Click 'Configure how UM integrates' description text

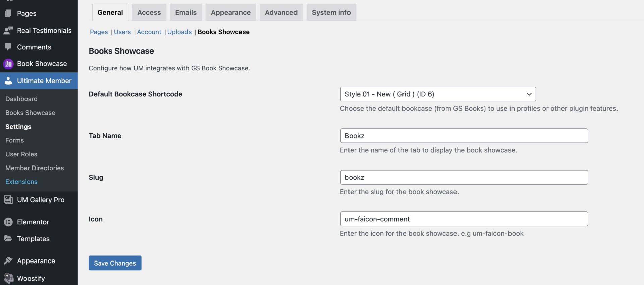coord(169,68)
